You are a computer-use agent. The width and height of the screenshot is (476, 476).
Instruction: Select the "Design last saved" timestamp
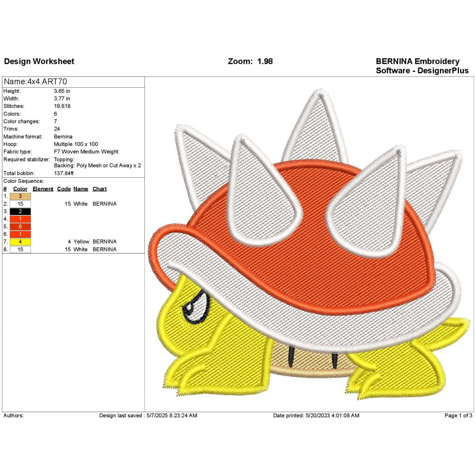[x=148, y=416]
